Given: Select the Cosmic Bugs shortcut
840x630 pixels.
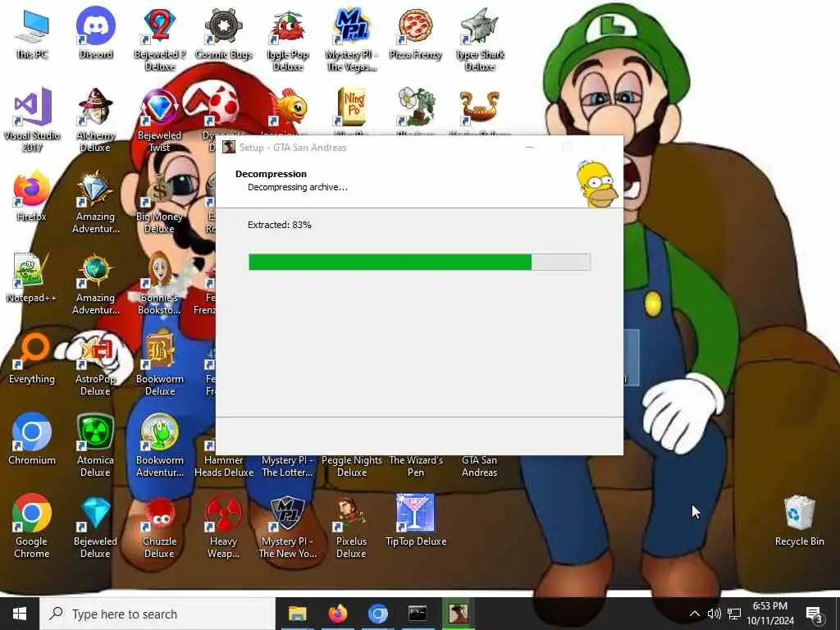Looking at the screenshot, I should point(223,32).
